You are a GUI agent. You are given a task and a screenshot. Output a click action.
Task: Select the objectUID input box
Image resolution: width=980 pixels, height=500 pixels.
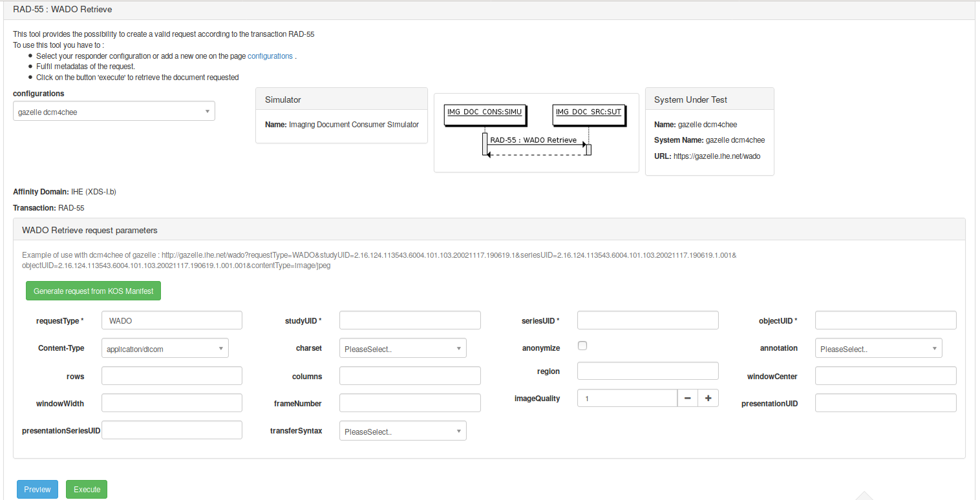pos(886,320)
